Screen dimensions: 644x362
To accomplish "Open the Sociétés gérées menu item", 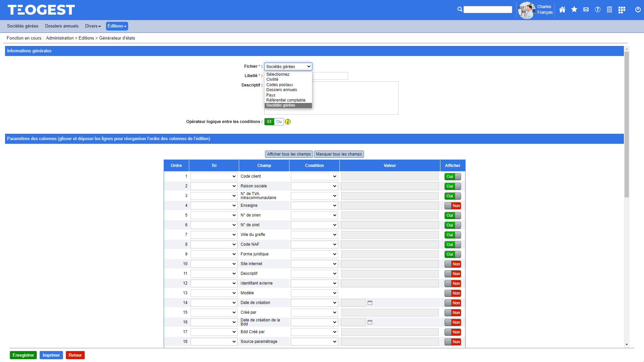I will [22, 26].
